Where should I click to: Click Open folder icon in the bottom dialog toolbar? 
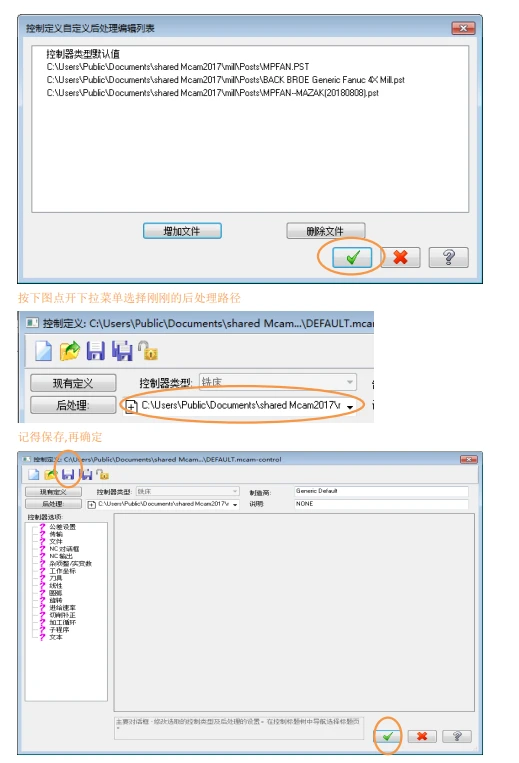coord(50,474)
